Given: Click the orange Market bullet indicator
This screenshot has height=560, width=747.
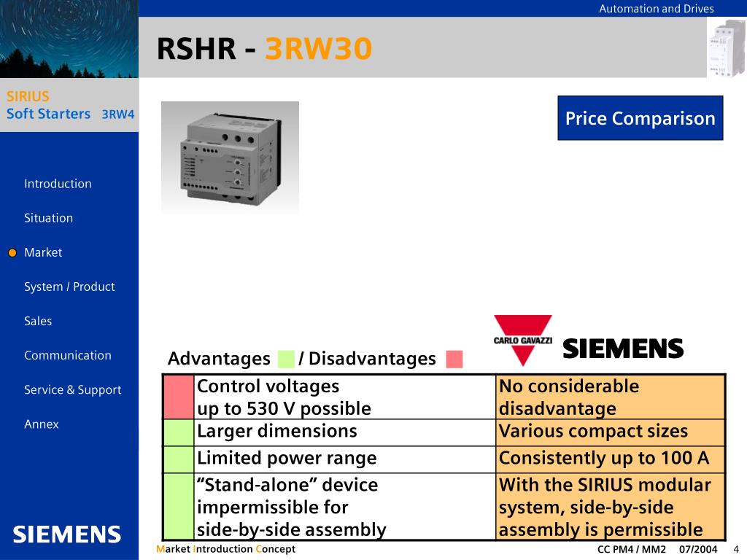Looking at the screenshot, I should (12, 253).
